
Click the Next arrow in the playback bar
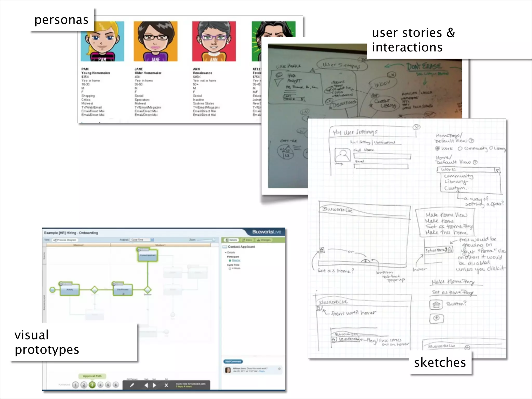pyautogui.click(x=155, y=385)
